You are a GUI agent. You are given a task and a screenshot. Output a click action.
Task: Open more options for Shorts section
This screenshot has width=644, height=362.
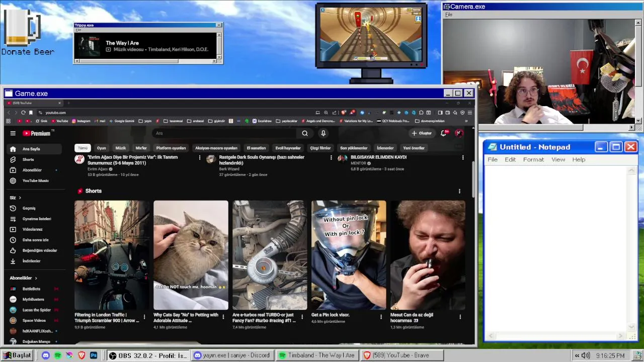(x=459, y=191)
